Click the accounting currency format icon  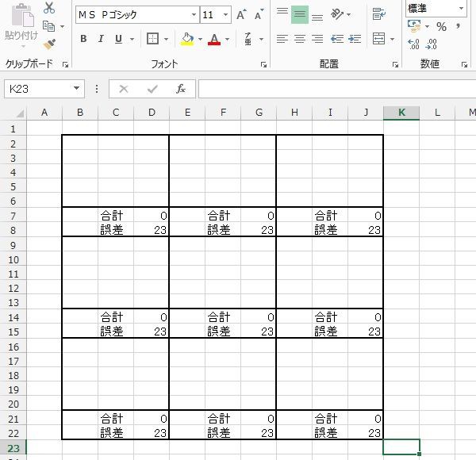(414, 26)
